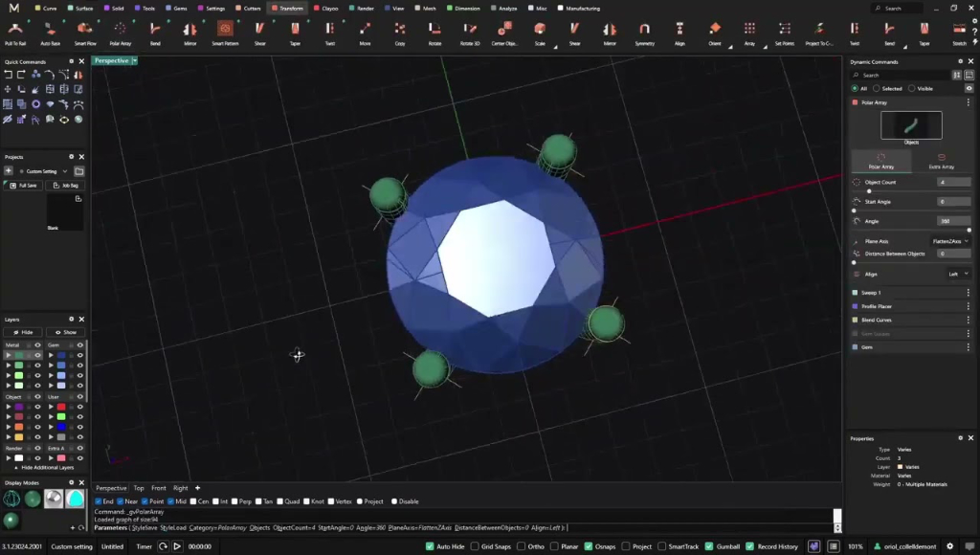Disable Record History checkbox
This screenshot has width=980, height=555.
point(750,546)
